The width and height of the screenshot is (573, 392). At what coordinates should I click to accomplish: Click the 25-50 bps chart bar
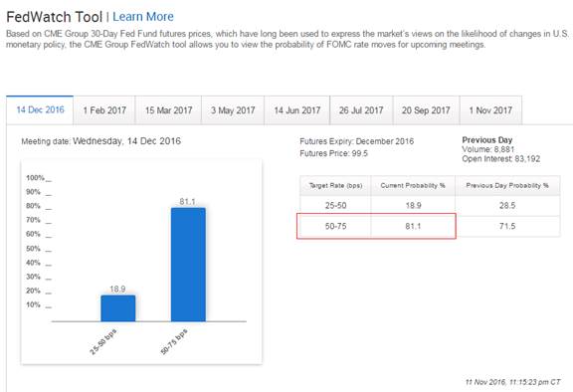[118, 308]
